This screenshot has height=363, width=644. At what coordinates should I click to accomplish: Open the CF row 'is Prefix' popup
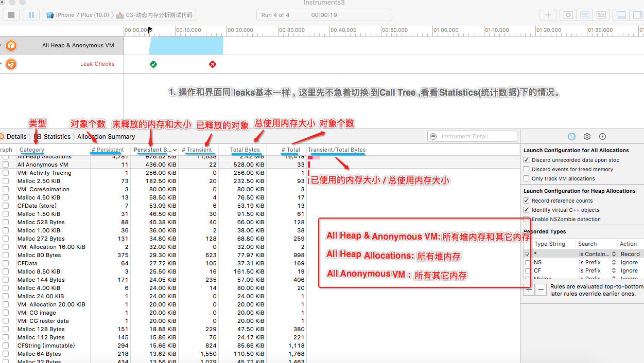tap(597, 270)
